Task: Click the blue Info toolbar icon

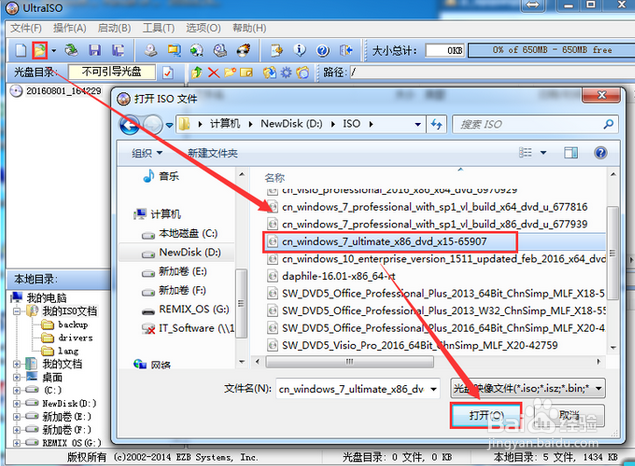Action: click(300, 50)
